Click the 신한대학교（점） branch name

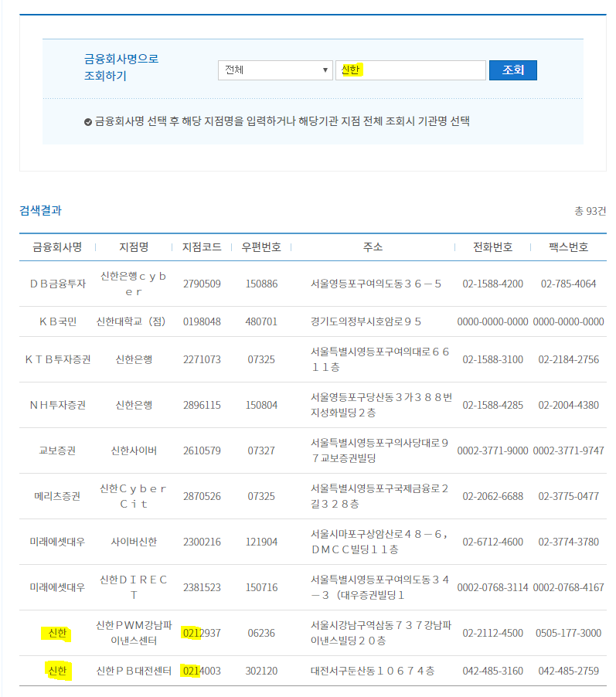pos(131,321)
